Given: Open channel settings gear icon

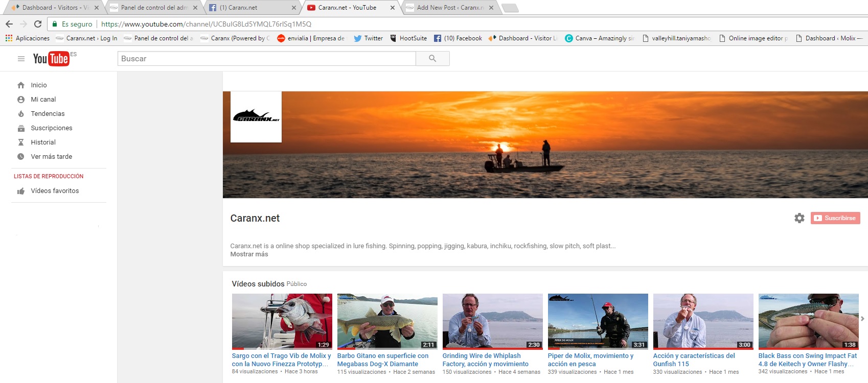Looking at the screenshot, I should tap(800, 218).
